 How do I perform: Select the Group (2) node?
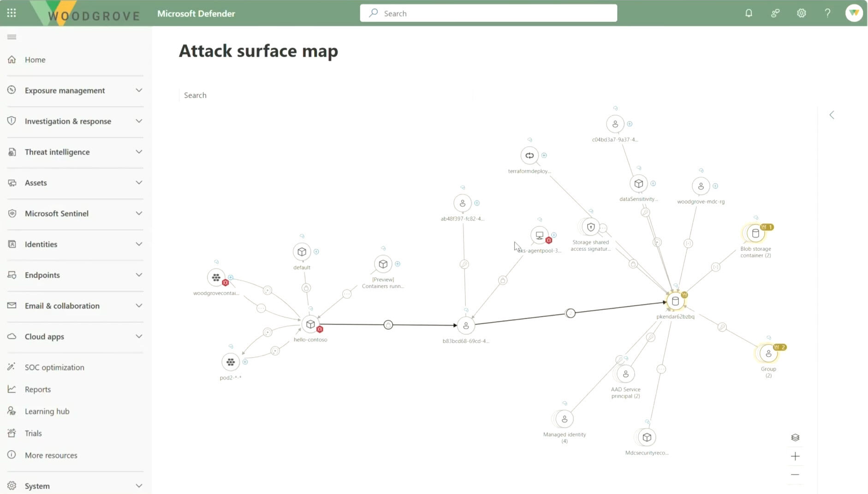point(768,354)
